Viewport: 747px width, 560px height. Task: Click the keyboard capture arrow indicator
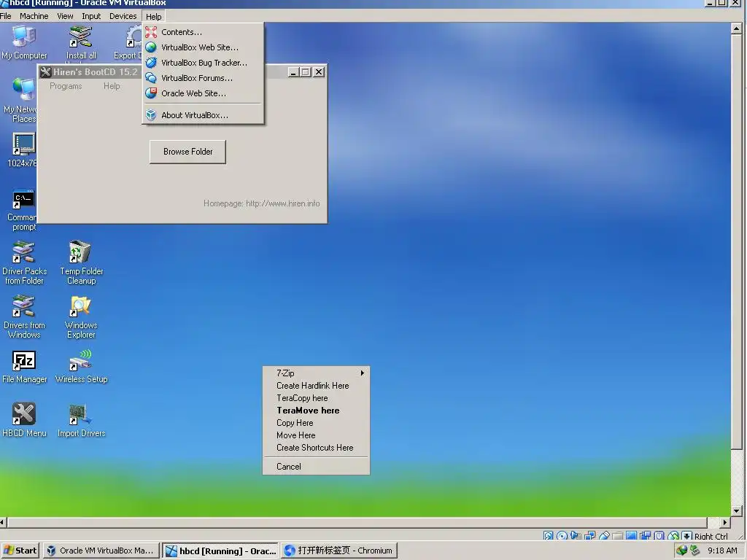point(686,536)
